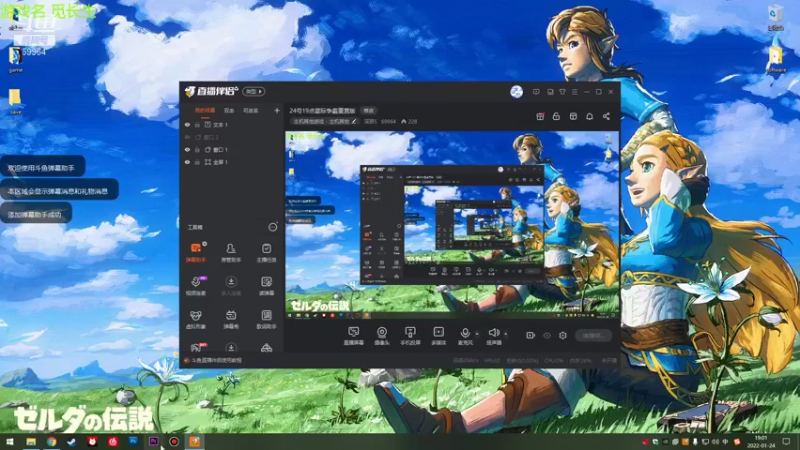Open the 歌词助手 lyrics assistant tool
This screenshot has width=800, height=450.
[x=266, y=319]
